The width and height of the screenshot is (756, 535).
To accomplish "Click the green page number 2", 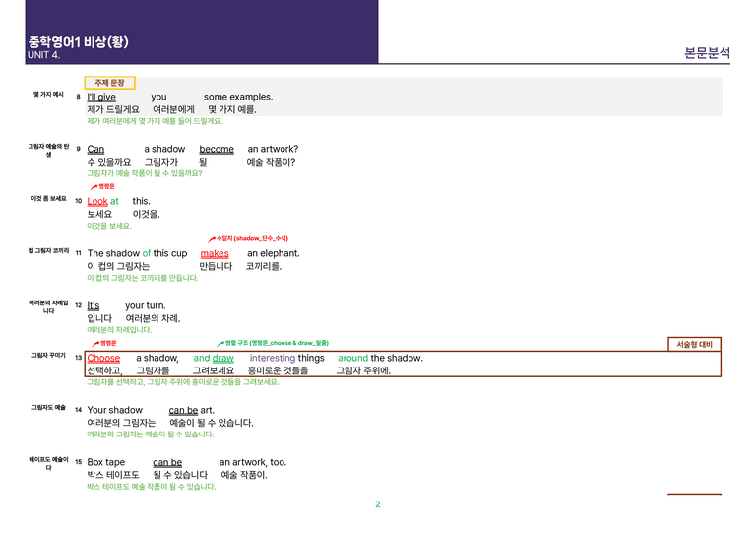I will (x=378, y=504).
